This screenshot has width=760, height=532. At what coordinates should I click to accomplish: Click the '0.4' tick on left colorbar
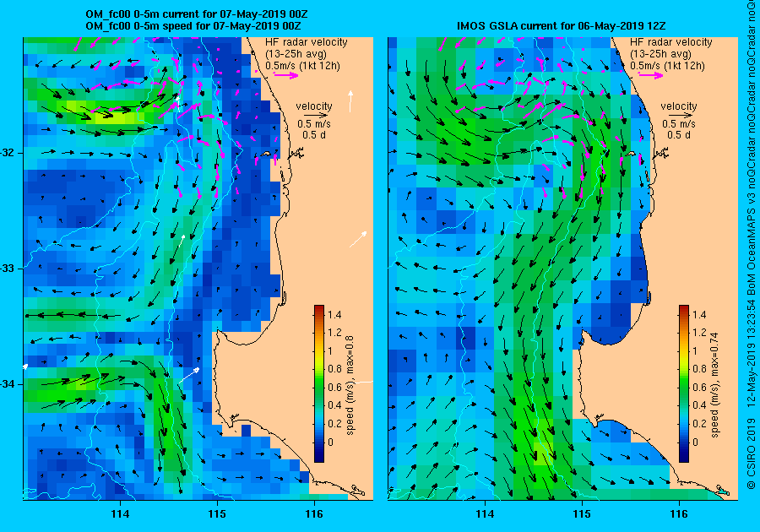pos(334,405)
